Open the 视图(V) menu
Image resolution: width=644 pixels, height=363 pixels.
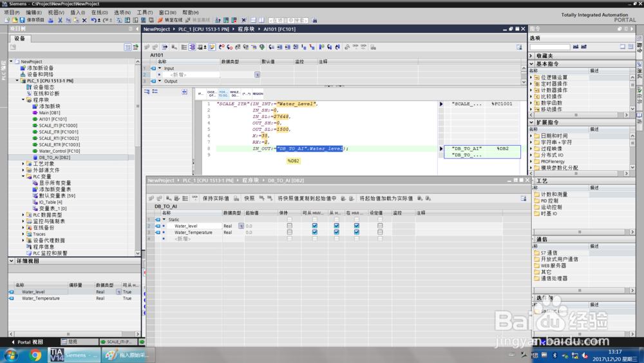click(x=56, y=12)
